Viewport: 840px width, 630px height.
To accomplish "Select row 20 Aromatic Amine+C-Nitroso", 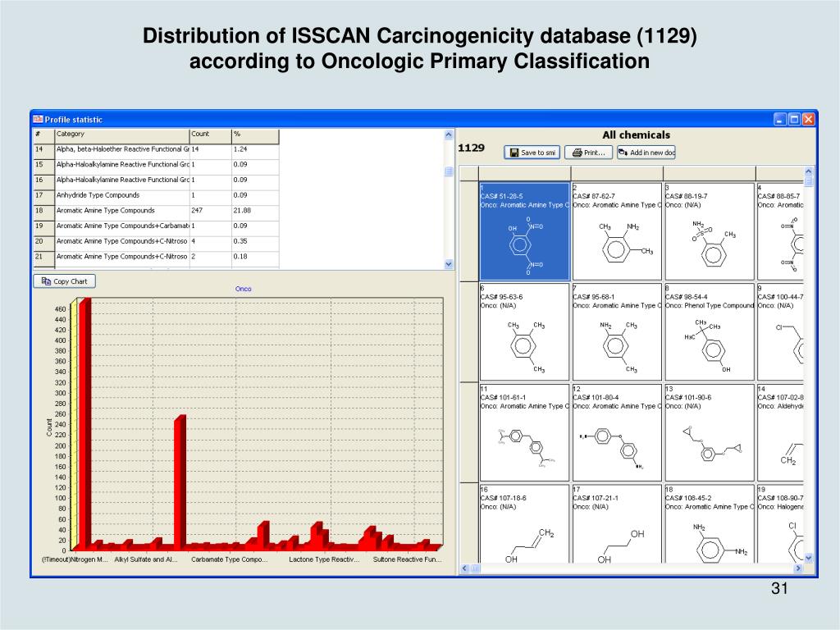I will tap(156, 242).
